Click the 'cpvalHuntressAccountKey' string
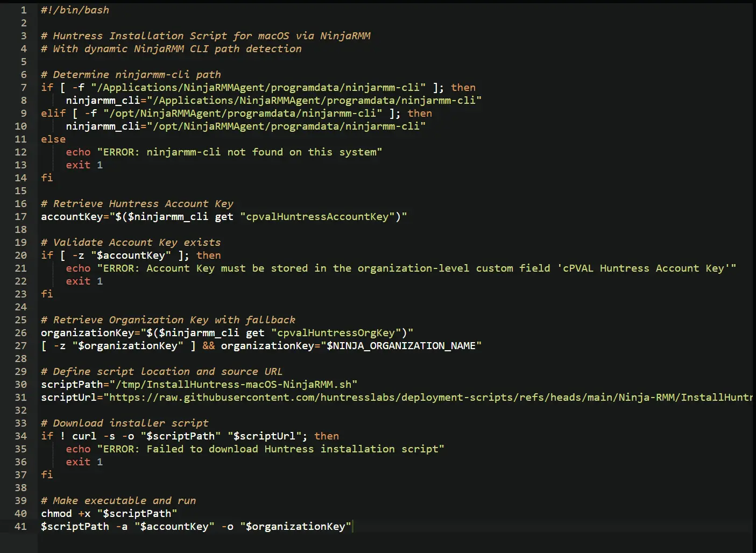Viewport: 756px width, 553px height. (x=317, y=217)
